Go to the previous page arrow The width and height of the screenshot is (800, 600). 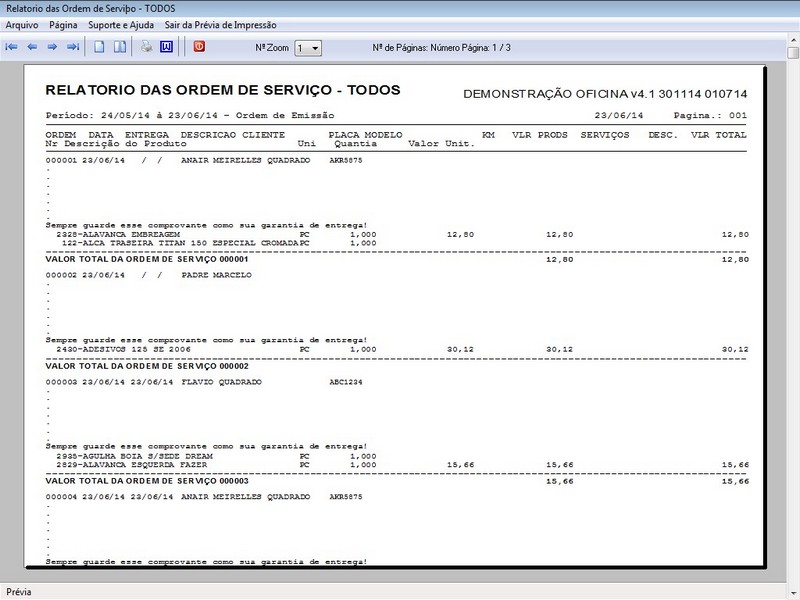coord(32,47)
